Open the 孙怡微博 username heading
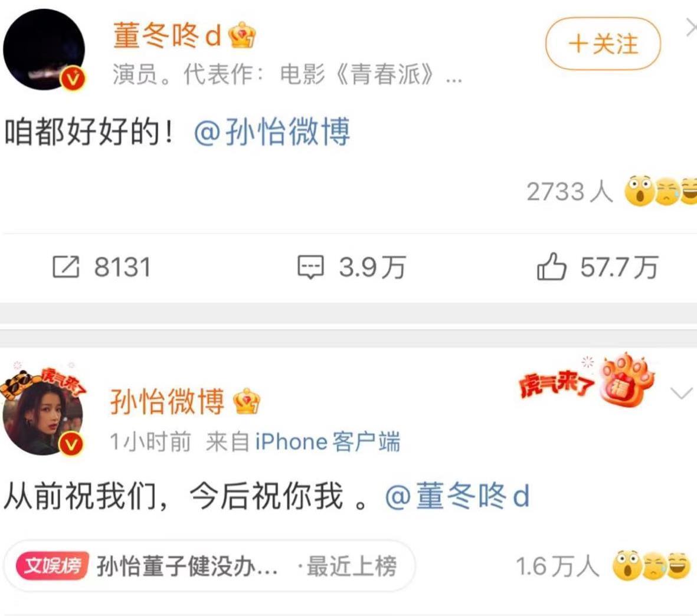The image size is (697, 616). point(167,401)
